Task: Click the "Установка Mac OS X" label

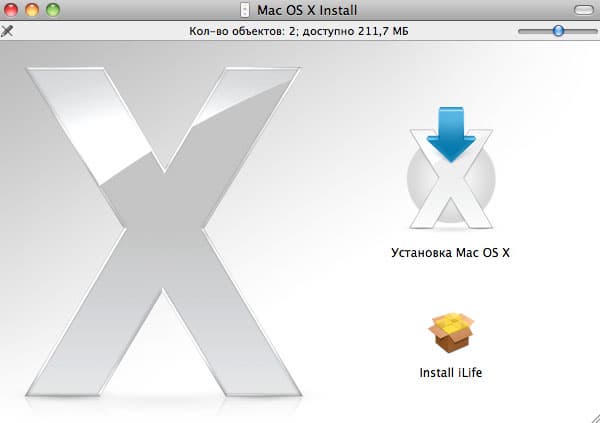Action: (450, 253)
